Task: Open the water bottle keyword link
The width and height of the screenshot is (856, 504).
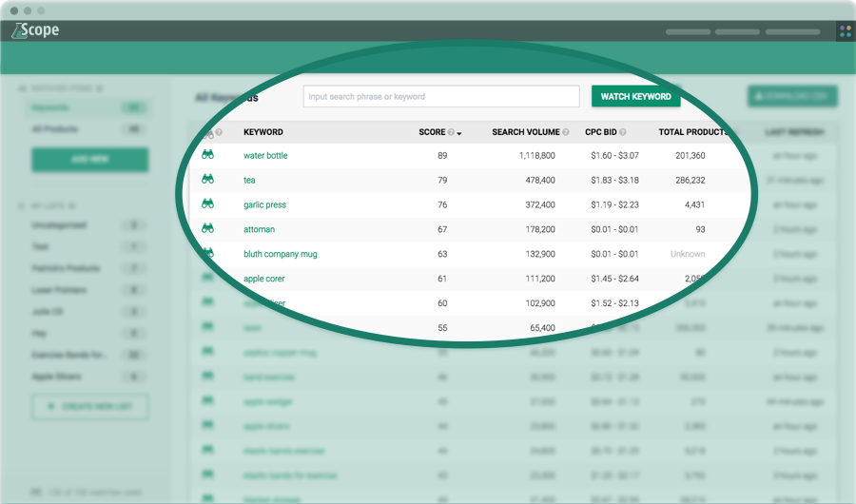Action: click(x=265, y=156)
